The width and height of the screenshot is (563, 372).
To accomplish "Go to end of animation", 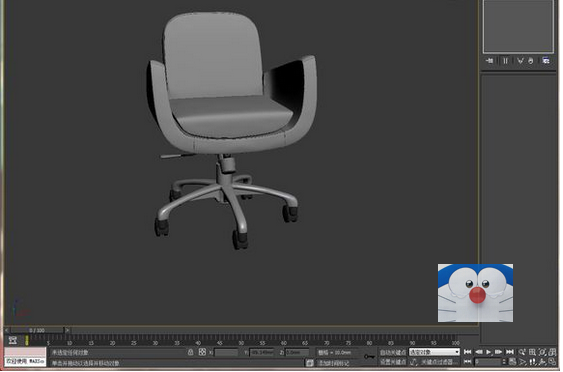I will (510, 352).
